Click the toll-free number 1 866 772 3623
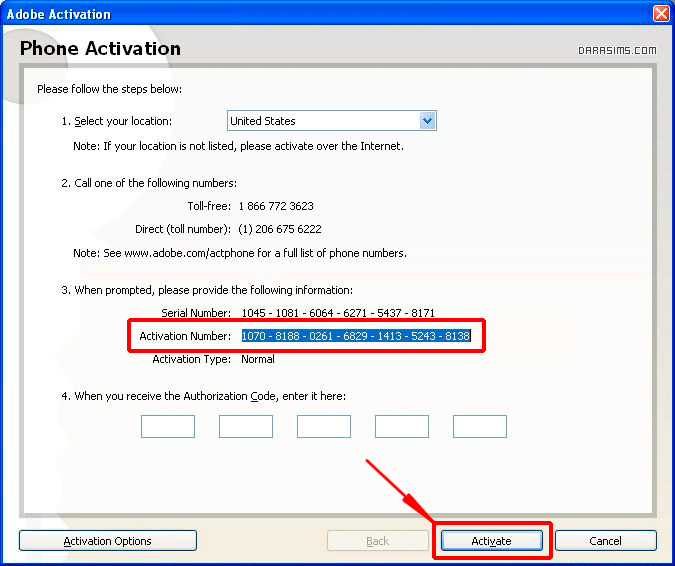675x566 pixels. point(276,206)
